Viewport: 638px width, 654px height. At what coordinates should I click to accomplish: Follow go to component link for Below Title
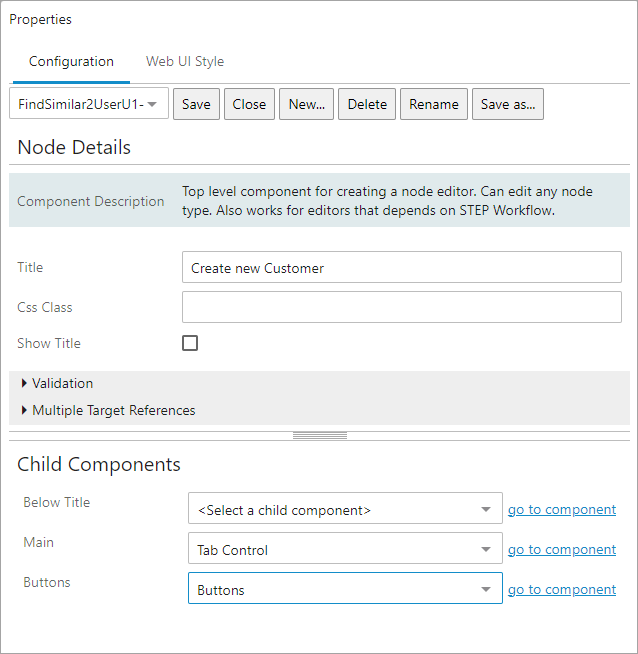click(562, 510)
